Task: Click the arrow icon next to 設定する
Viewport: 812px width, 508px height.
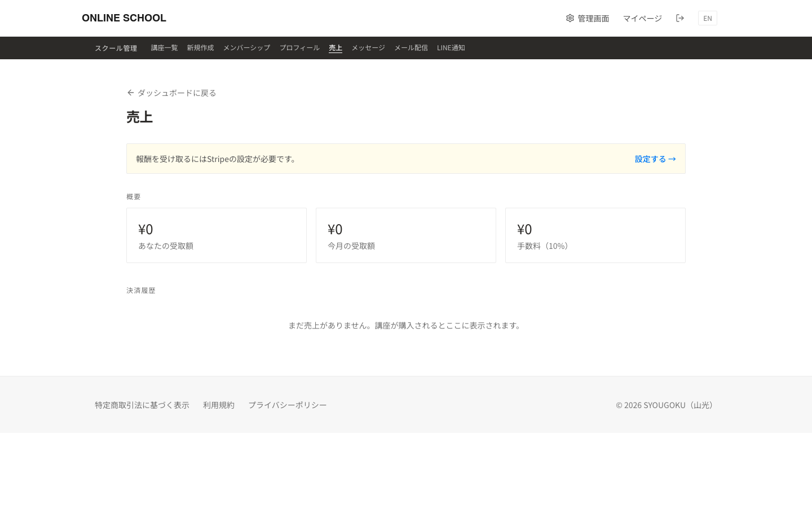Action: click(672, 159)
